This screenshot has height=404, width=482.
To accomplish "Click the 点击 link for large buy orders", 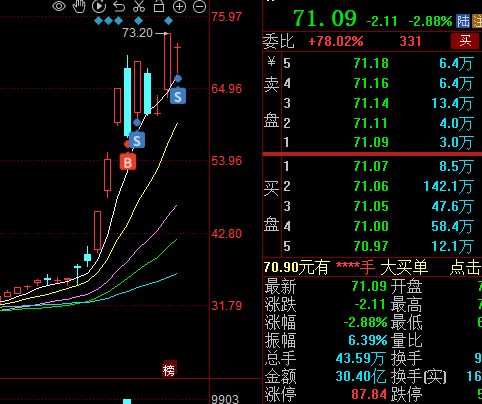I will 466,267.
